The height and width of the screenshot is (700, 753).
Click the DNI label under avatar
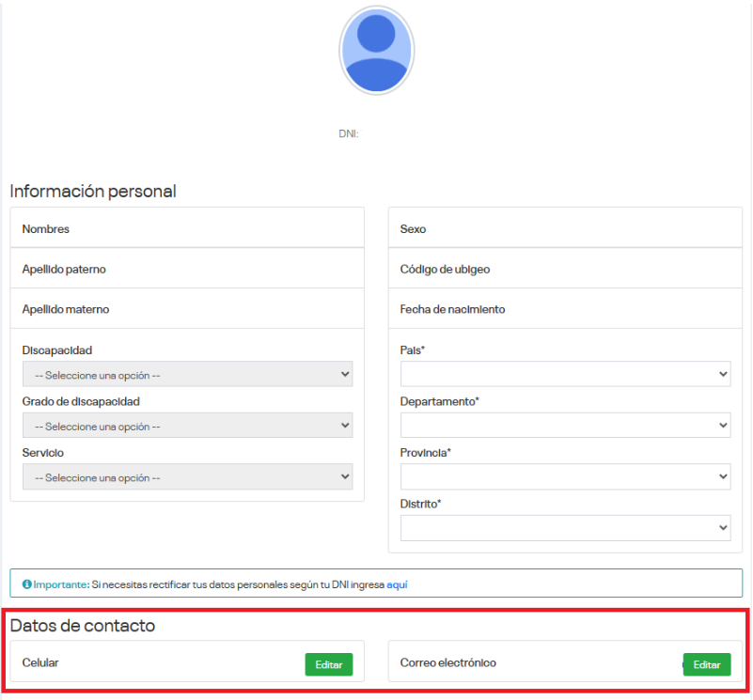[349, 133]
